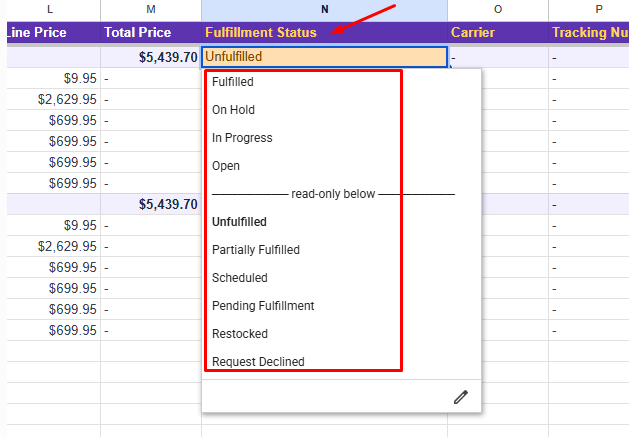Click the Total Price header cell
This screenshot has width=629, height=437.
pyautogui.click(x=151, y=33)
